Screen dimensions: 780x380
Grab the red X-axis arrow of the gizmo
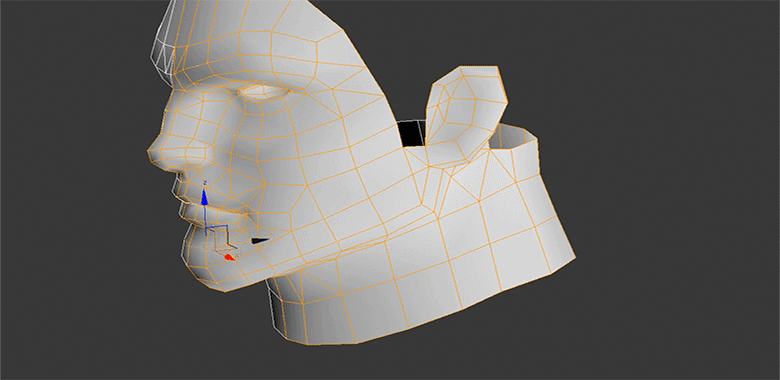(229, 257)
